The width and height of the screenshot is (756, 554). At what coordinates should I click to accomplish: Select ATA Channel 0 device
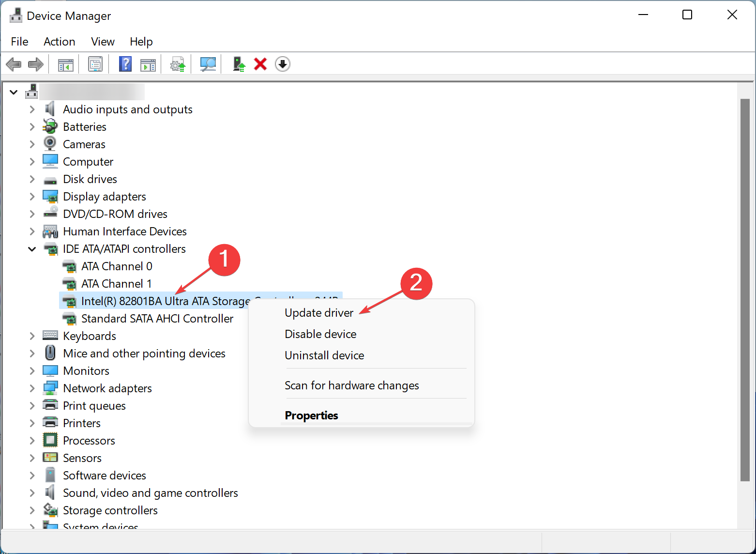pos(117,266)
